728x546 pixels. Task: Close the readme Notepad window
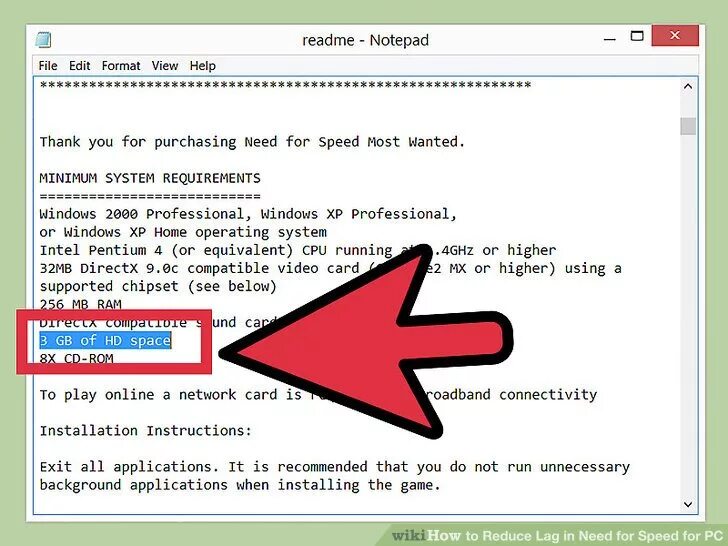pyautogui.click(x=675, y=36)
